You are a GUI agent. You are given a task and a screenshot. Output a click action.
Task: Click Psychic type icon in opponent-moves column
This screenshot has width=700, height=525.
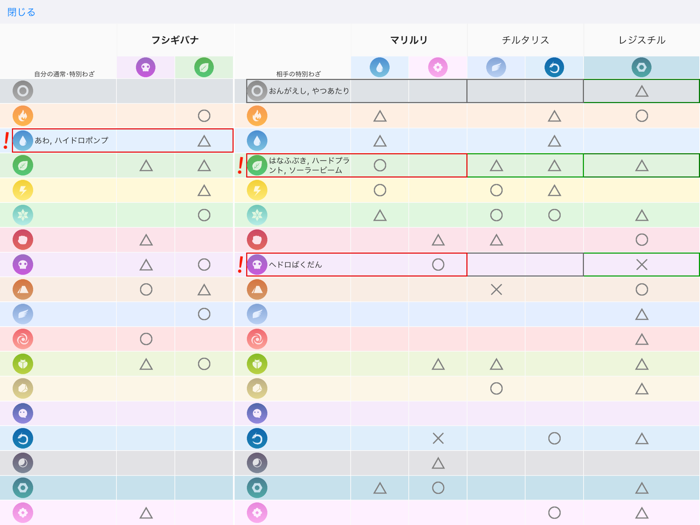257,339
